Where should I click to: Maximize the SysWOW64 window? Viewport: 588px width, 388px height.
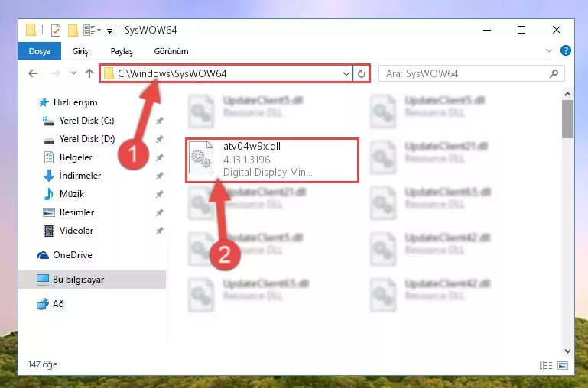click(x=521, y=30)
